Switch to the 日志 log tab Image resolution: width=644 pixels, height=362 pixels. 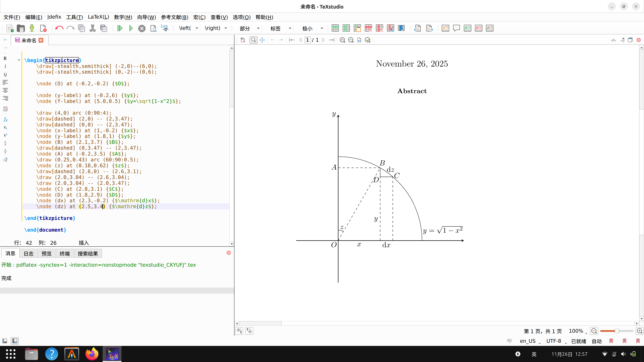(29, 254)
